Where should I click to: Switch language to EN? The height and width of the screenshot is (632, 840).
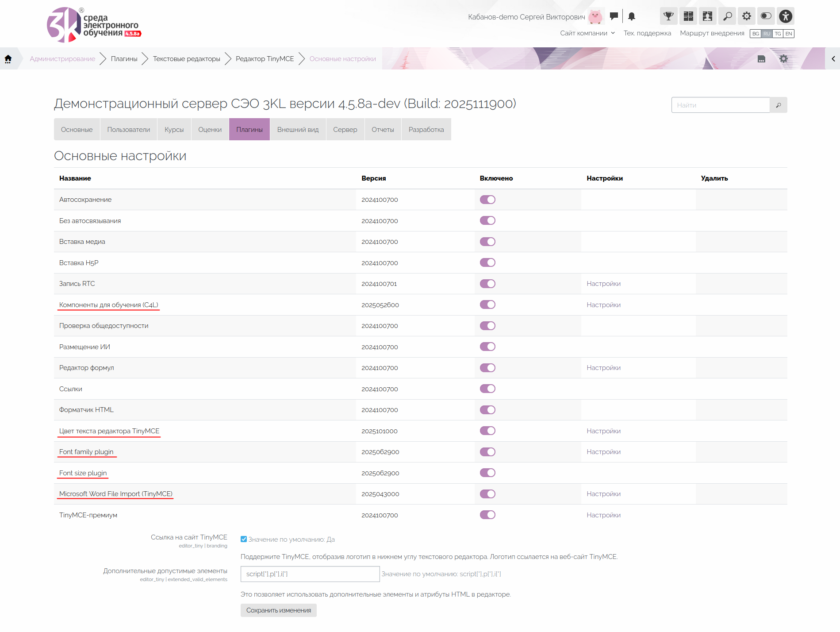pos(789,34)
